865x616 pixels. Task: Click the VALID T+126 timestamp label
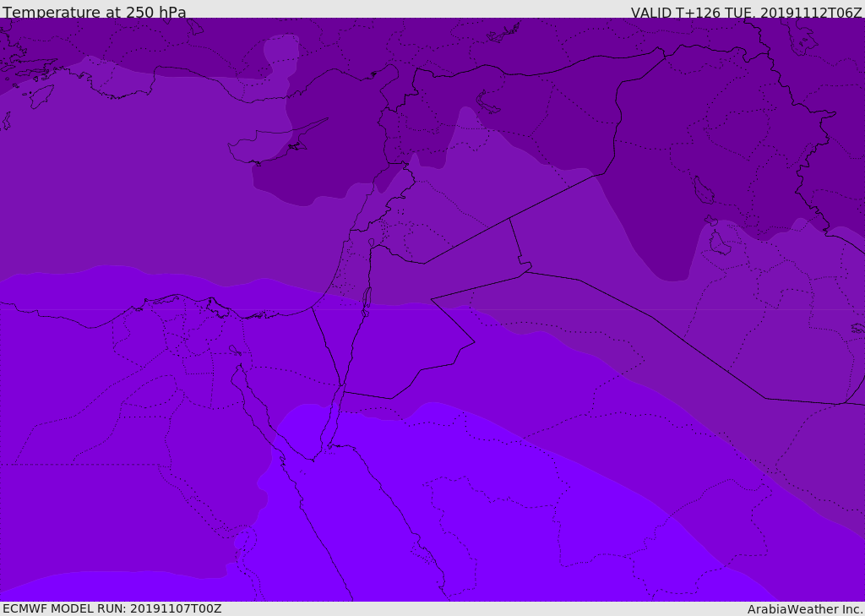(x=746, y=12)
